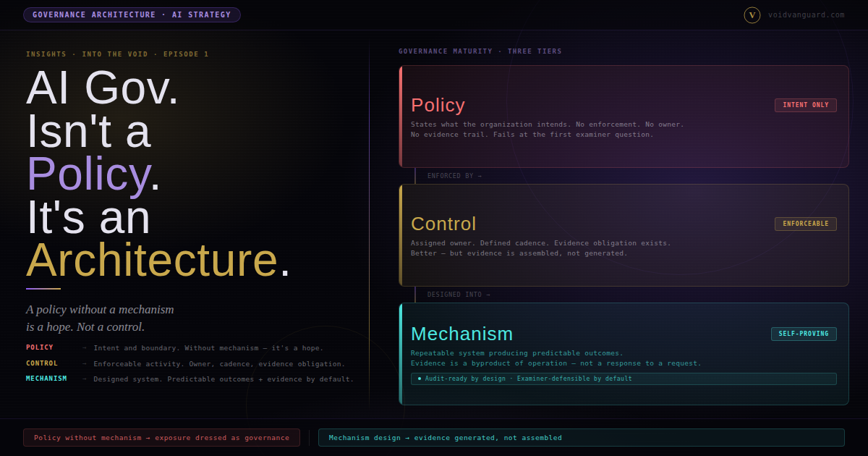This screenshot has height=456, width=868.
Task: Click 'Enforceable activity. Owner, cadence' legend description
Action: click(x=219, y=364)
